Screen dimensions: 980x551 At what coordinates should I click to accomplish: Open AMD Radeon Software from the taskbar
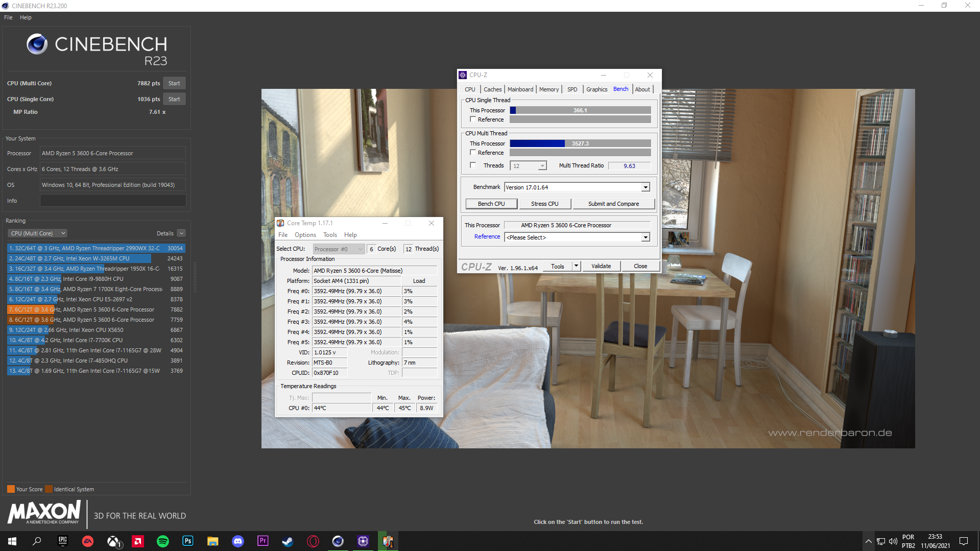pos(138,541)
